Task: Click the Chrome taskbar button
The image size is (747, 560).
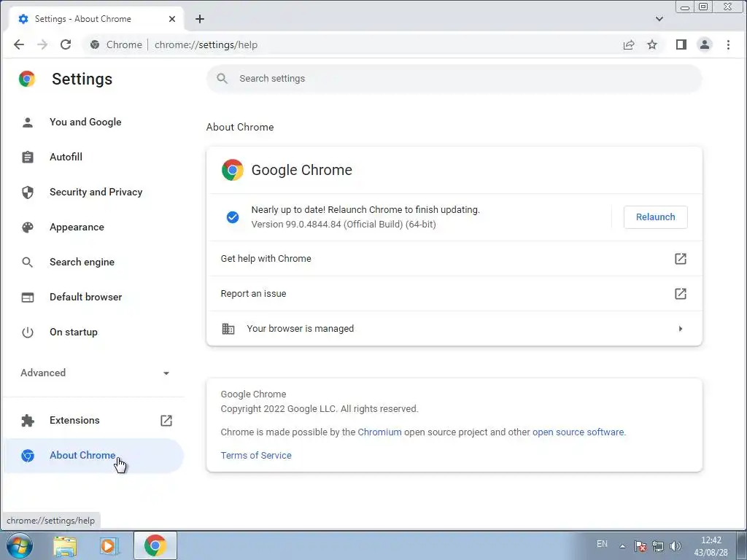Action: [x=155, y=545]
